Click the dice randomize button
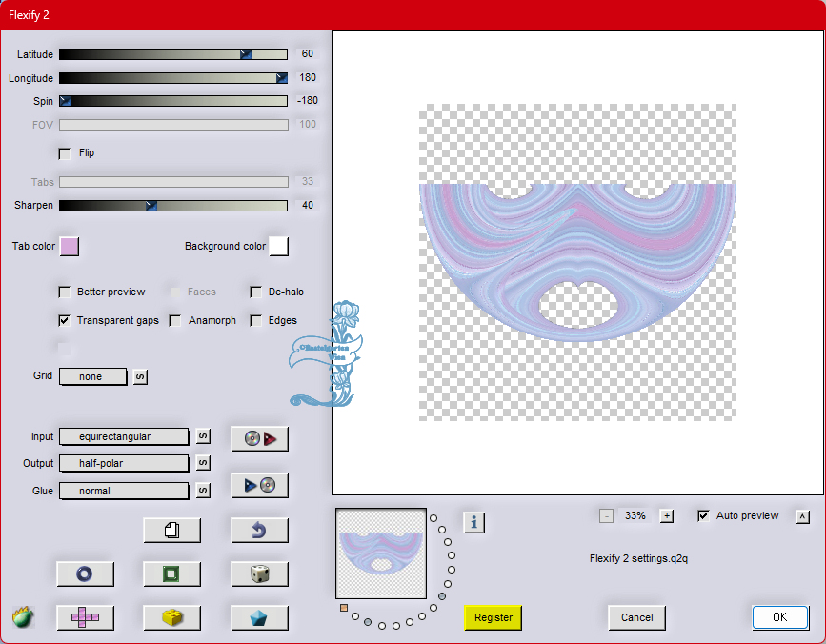This screenshot has height=644, width=826. 260,574
